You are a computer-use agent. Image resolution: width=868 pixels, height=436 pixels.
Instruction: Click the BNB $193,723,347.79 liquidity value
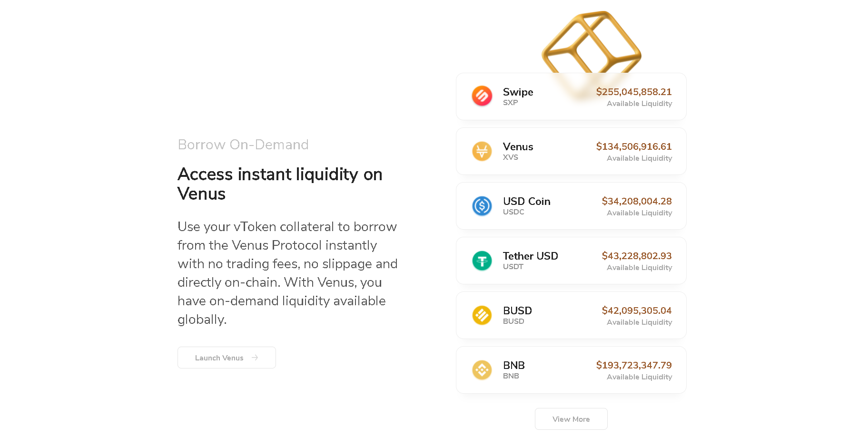(634, 365)
